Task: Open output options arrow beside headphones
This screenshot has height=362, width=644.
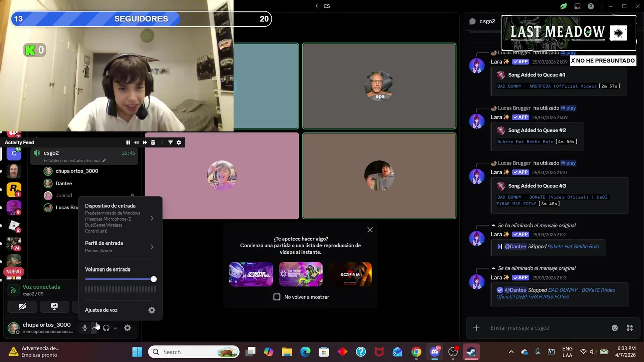Action: (115, 328)
